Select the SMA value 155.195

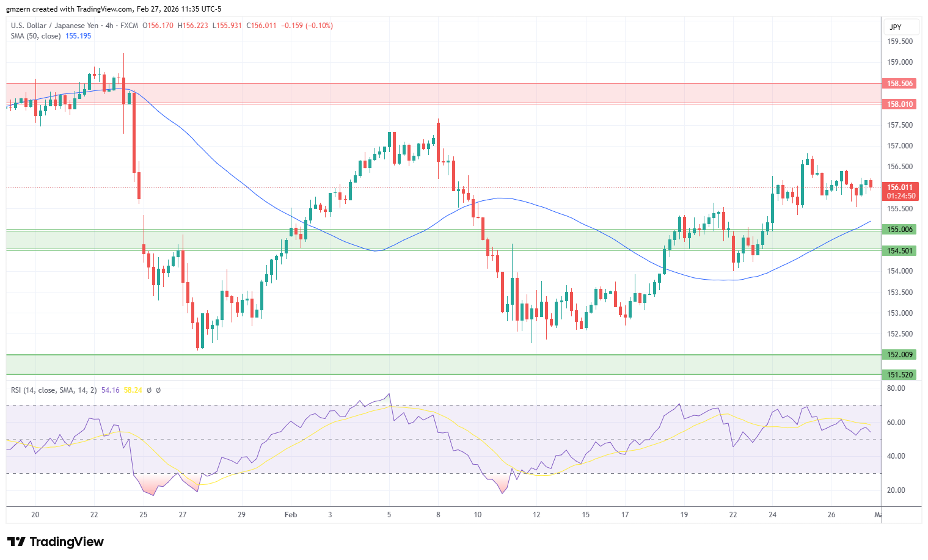(78, 36)
